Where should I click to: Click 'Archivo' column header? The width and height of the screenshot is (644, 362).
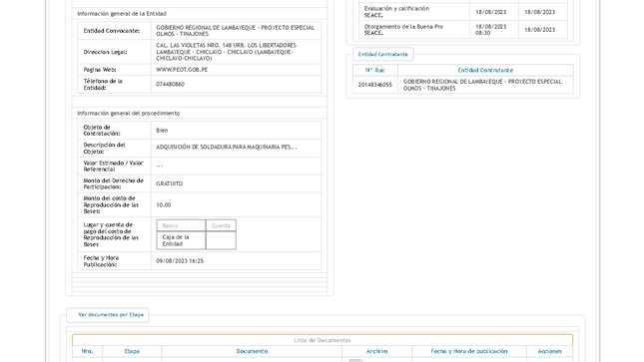(x=376, y=351)
